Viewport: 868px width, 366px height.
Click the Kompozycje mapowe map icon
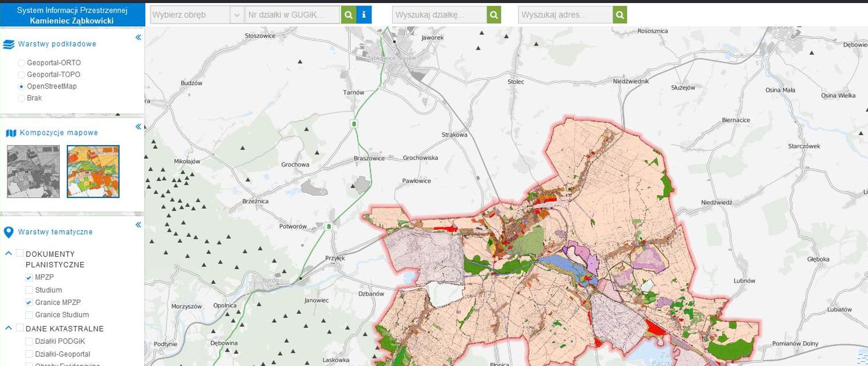pos(11,133)
